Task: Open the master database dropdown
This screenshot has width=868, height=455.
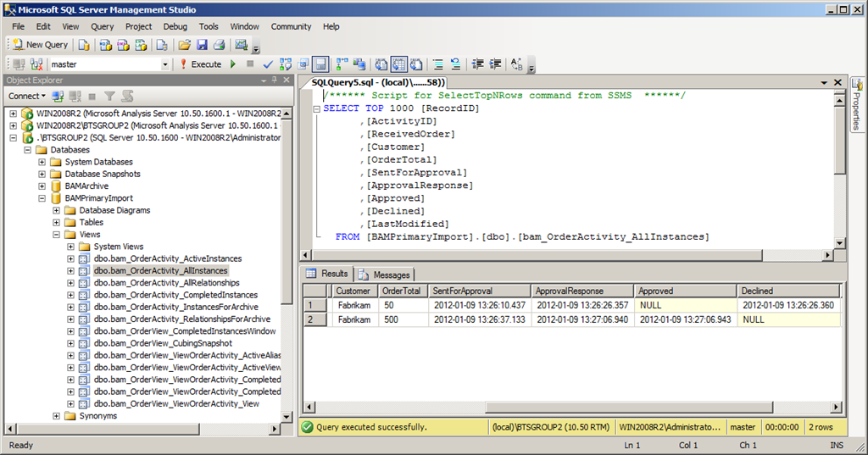Action: (165, 64)
